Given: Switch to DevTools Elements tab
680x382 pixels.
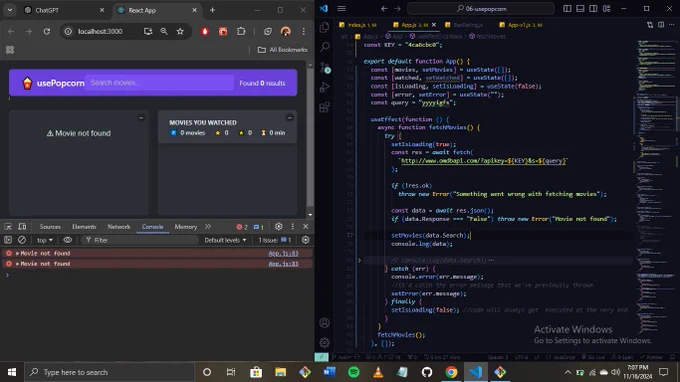Looking at the screenshot, I should [84, 227].
